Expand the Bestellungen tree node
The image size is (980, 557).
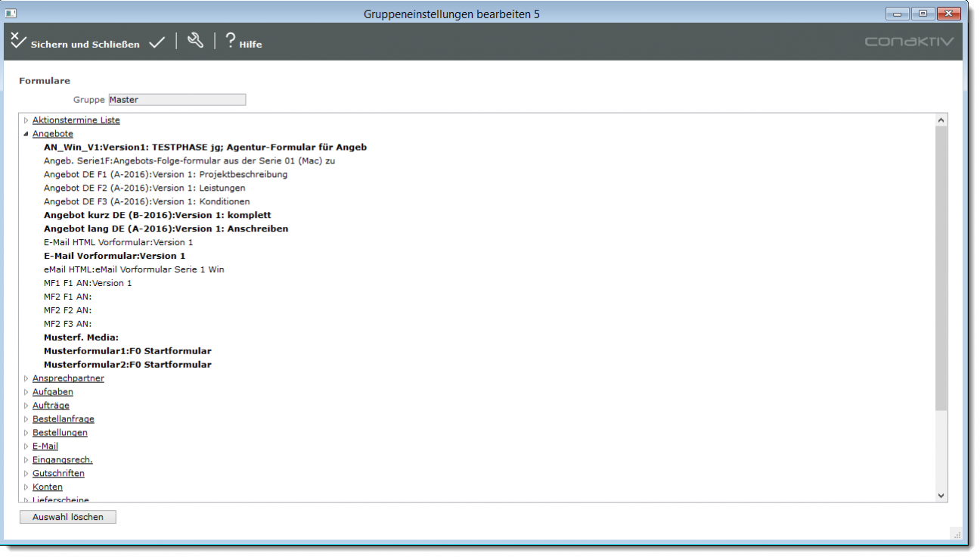pyautogui.click(x=26, y=433)
